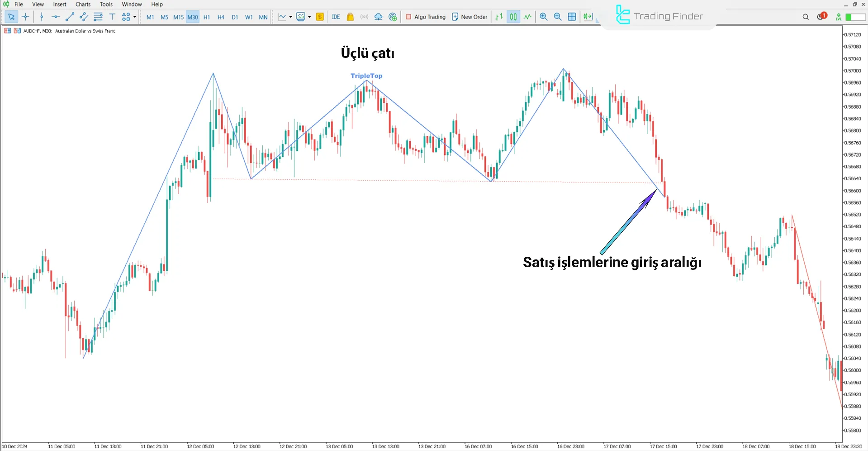Open the line chart type dropdown
Viewport: 868px width, 451px height.
(291, 17)
